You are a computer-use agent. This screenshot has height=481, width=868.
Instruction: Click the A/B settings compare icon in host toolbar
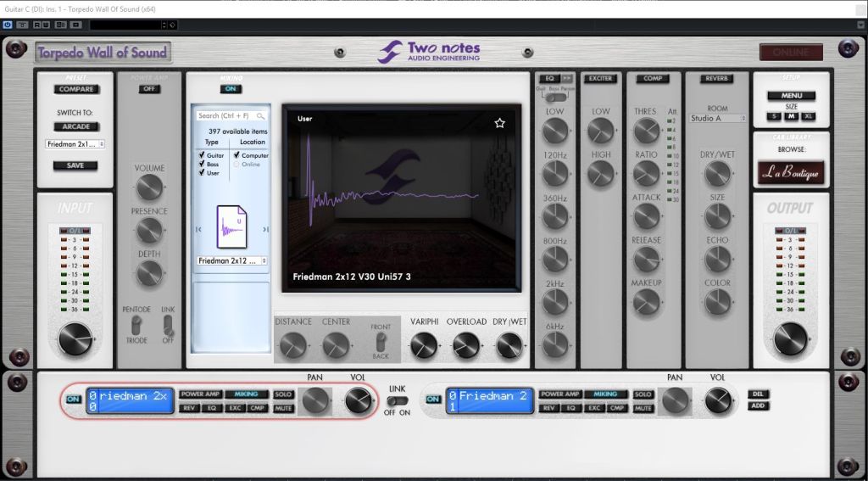click(x=61, y=25)
